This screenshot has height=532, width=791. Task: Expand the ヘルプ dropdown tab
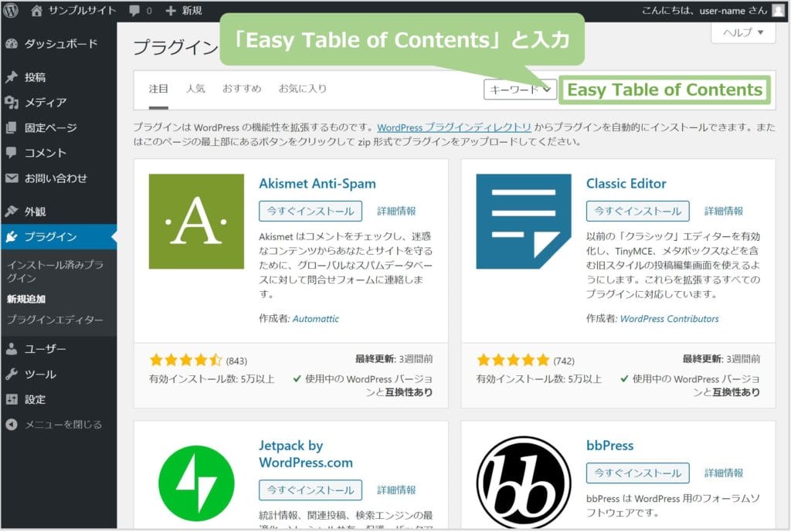(742, 32)
